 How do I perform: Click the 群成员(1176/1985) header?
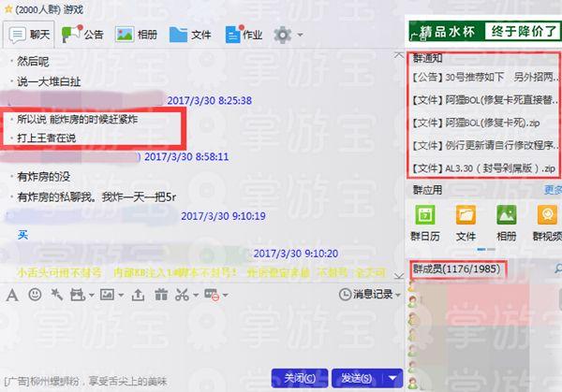point(456,269)
